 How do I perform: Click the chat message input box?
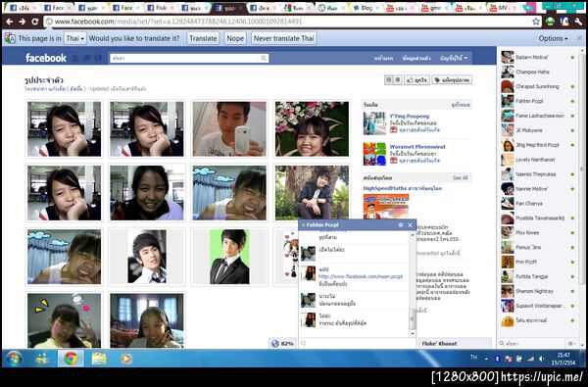[357, 343]
